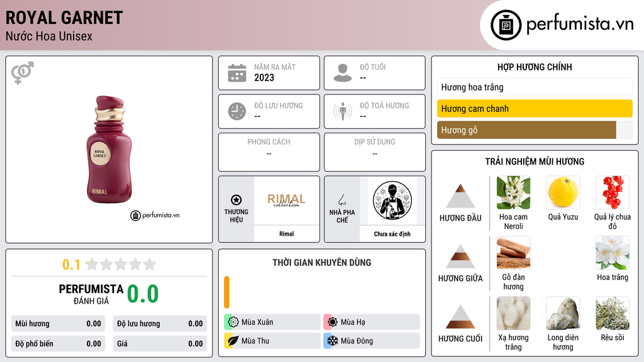Open the Rêu sồi note image
This screenshot has height=362, width=644.
pyautogui.click(x=613, y=314)
